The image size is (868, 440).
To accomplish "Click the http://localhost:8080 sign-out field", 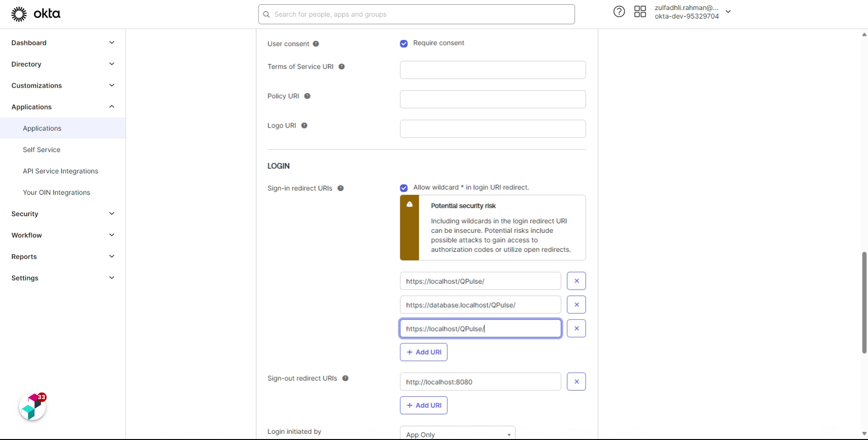I will coord(480,381).
